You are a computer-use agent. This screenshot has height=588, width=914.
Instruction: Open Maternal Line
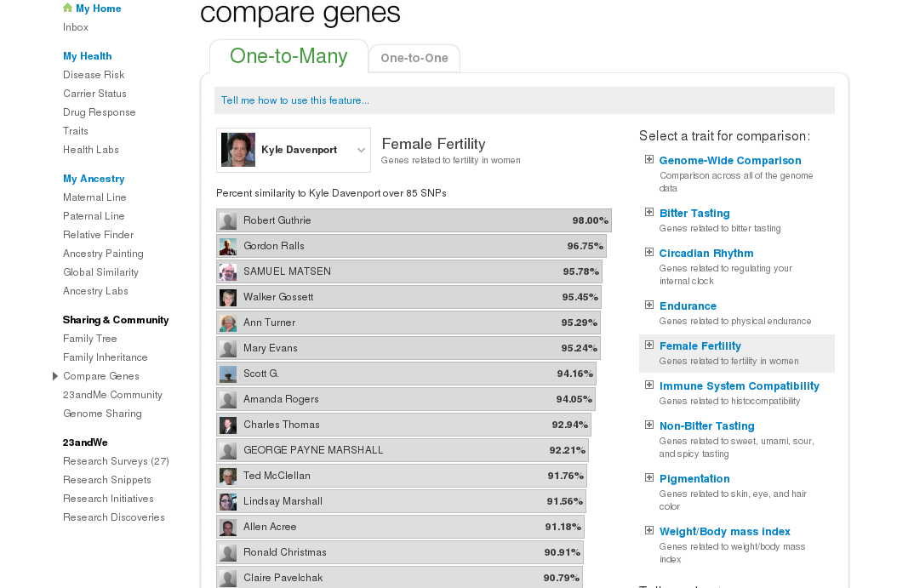(x=94, y=197)
